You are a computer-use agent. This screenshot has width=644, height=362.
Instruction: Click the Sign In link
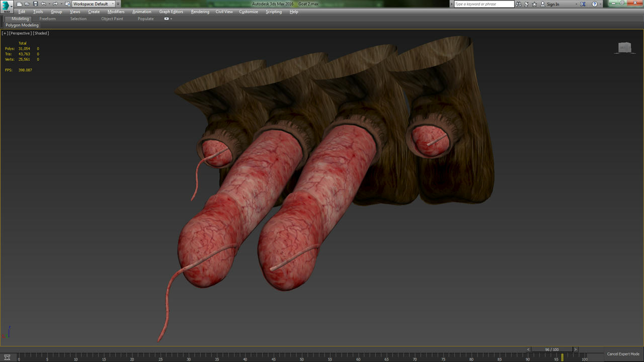pyautogui.click(x=553, y=4)
